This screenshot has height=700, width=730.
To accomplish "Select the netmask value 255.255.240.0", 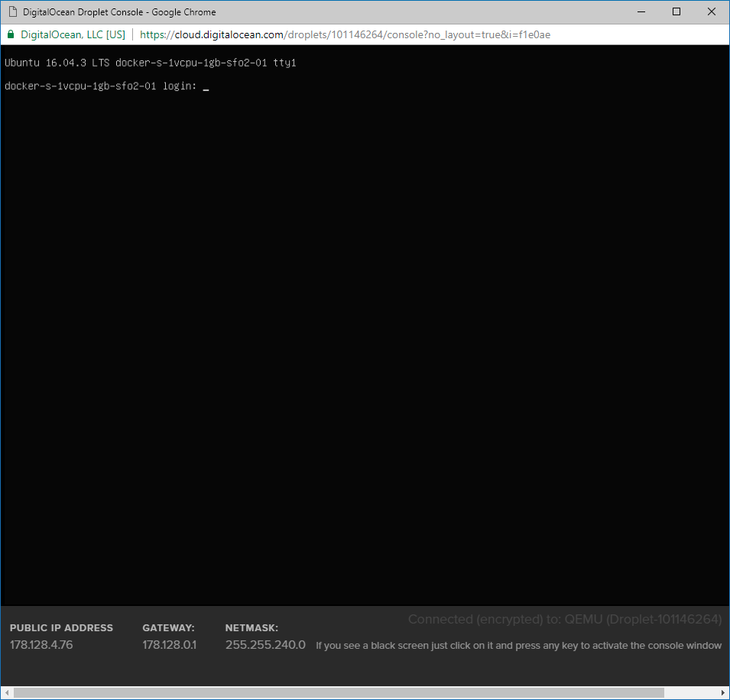I will pos(265,645).
